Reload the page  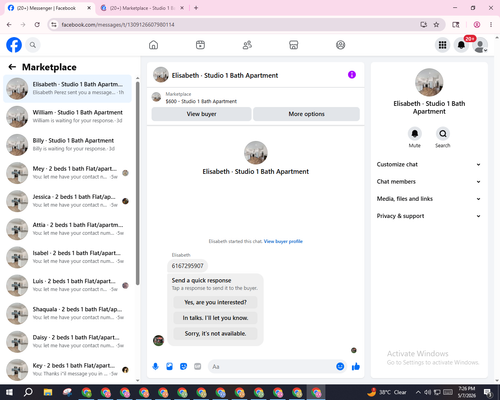(x=37, y=25)
